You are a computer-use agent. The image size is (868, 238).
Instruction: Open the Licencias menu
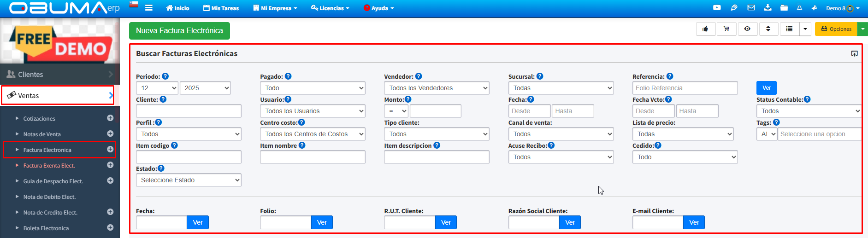[330, 8]
